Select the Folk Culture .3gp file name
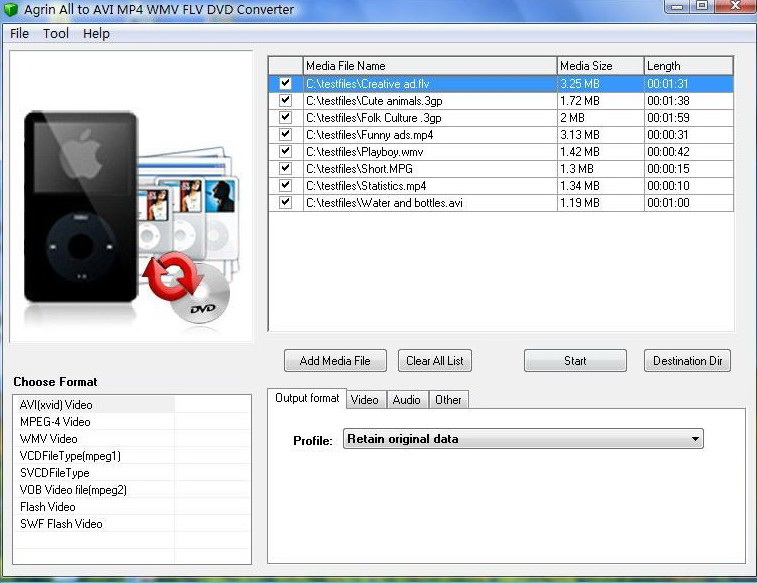757x583 pixels. [374, 118]
